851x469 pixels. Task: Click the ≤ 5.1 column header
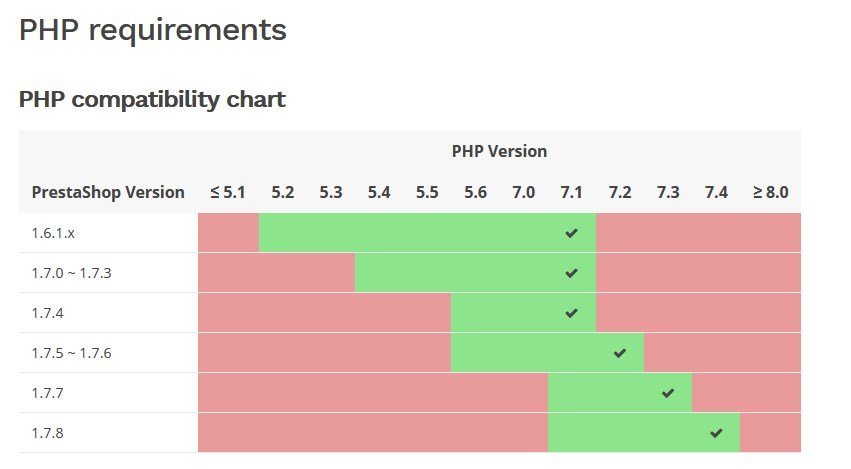pyautogui.click(x=228, y=192)
